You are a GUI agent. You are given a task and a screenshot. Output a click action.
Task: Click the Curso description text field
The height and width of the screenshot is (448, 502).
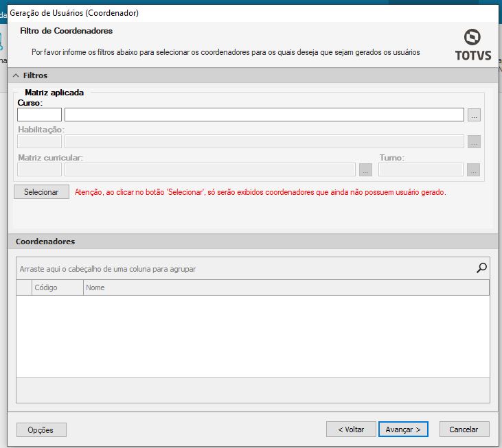264,115
